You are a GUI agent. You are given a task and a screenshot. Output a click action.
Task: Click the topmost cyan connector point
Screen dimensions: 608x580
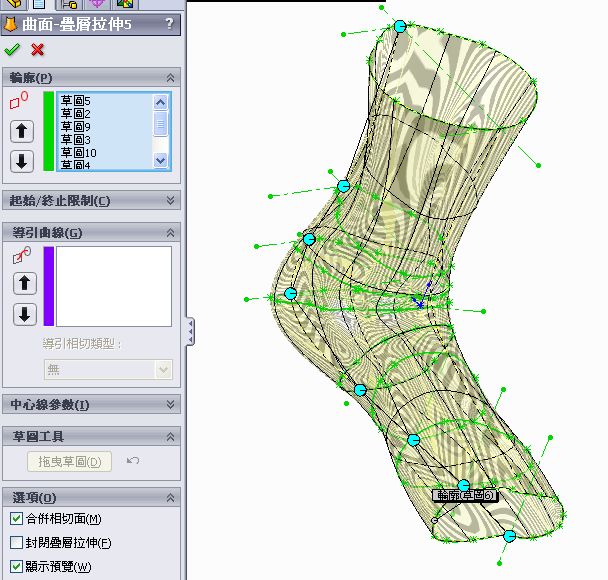coord(400,26)
